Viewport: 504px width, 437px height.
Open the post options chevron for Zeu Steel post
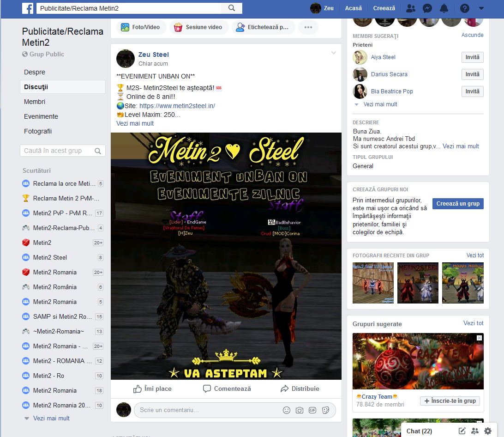coord(334,53)
